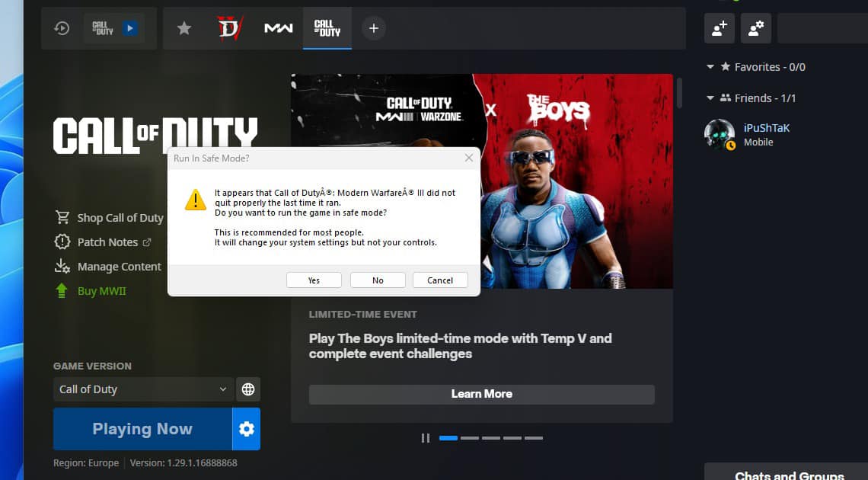
Task: Click Learn More for The Boys event
Action: tap(482, 394)
